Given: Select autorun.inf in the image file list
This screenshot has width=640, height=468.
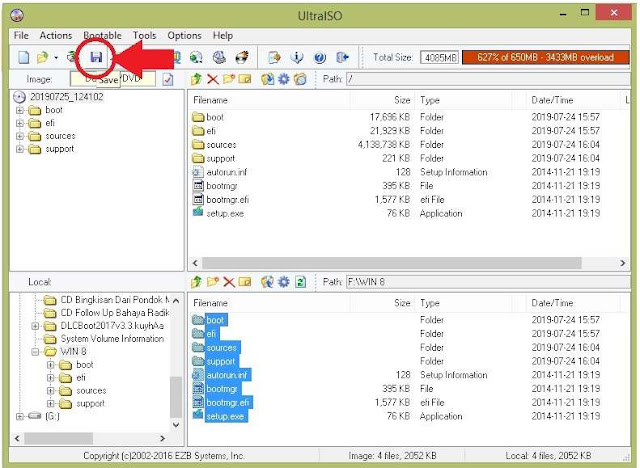Looking at the screenshot, I should pyautogui.click(x=227, y=172).
